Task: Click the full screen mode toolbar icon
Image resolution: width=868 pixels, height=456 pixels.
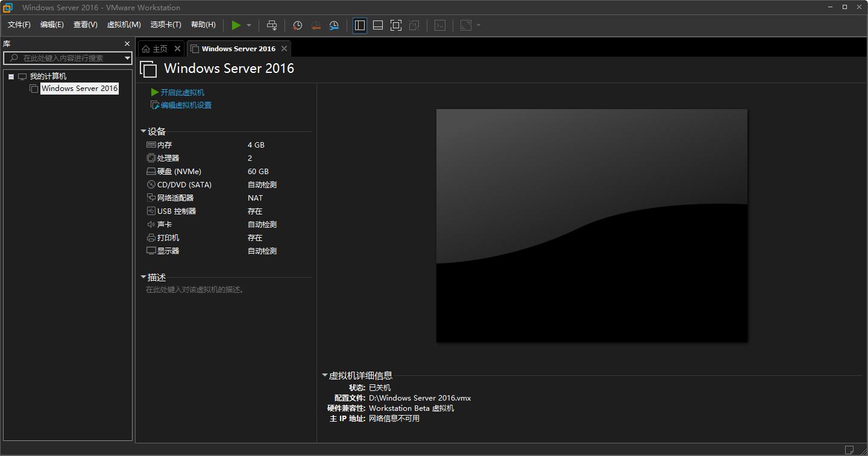Action: [396, 25]
